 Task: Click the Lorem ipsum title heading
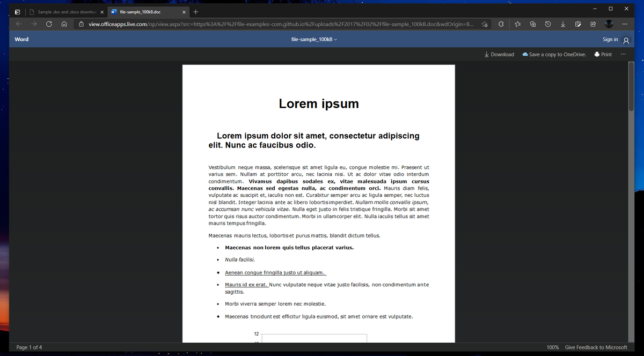[319, 103]
